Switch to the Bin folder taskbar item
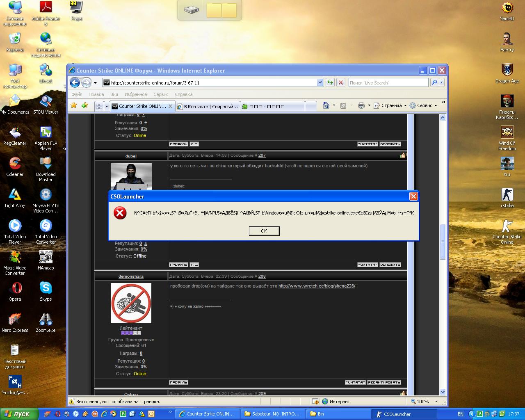The image size is (525, 420). (x=338, y=414)
